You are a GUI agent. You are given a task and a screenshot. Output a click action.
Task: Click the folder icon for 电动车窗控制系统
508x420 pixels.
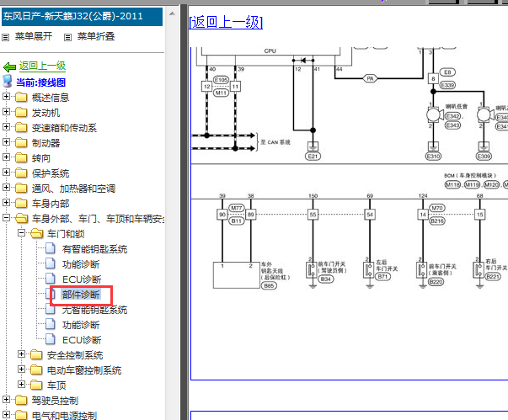pos(36,369)
